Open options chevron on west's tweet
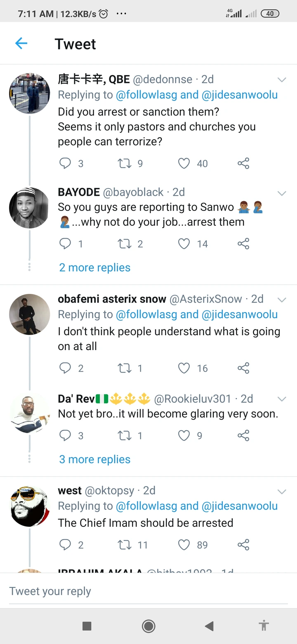The width and height of the screenshot is (297, 644). 282,491
